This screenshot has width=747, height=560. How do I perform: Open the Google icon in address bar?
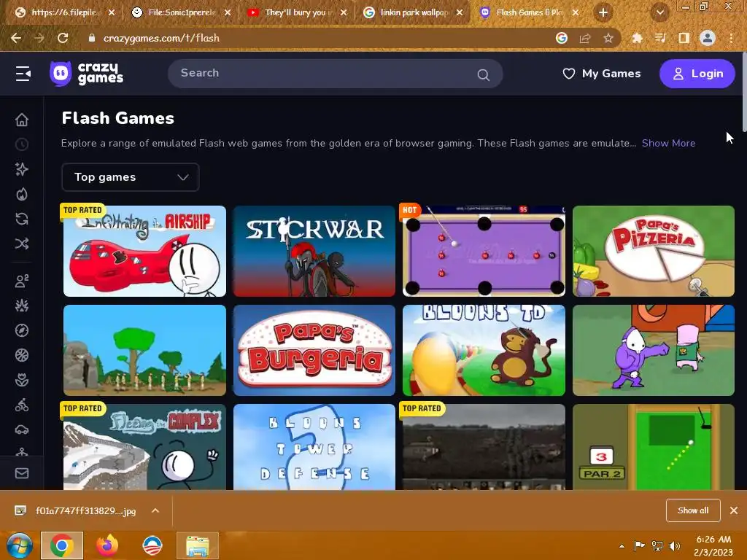[x=562, y=38]
